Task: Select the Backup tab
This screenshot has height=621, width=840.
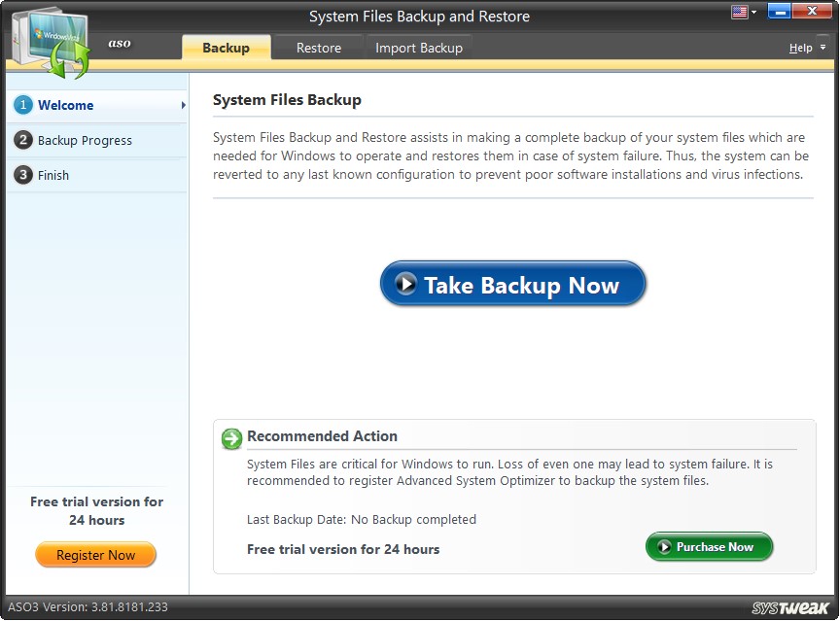Action: pyautogui.click(x=226, y=46)
